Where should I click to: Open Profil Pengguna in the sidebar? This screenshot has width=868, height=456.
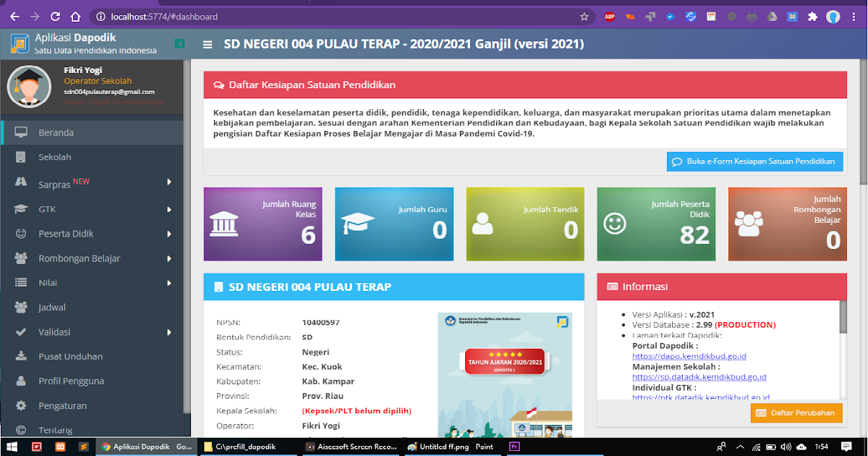tap(92, 381)
